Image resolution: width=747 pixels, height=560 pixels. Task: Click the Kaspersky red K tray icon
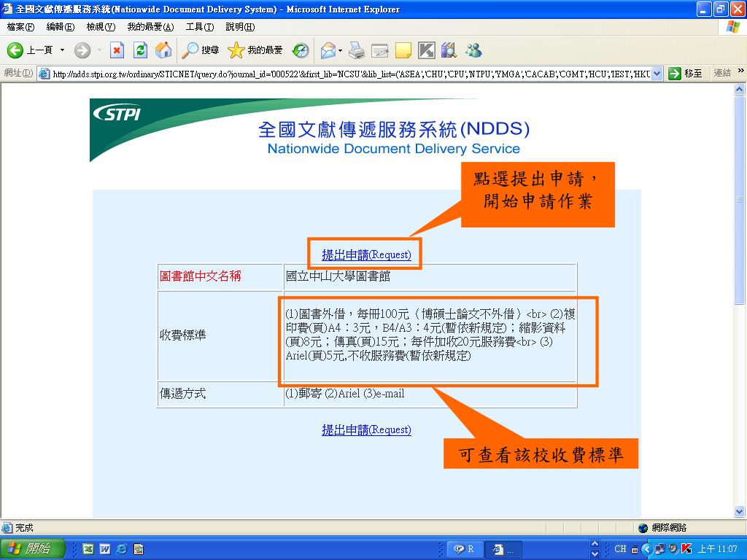[x=686, y=549]
